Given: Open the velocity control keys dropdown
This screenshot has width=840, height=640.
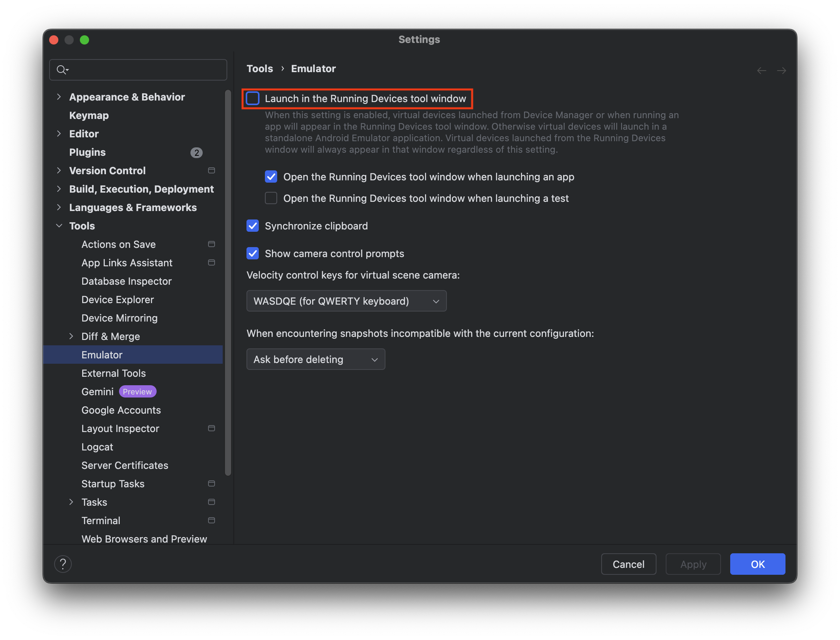Looking at the screenshot, I should 346,301.
